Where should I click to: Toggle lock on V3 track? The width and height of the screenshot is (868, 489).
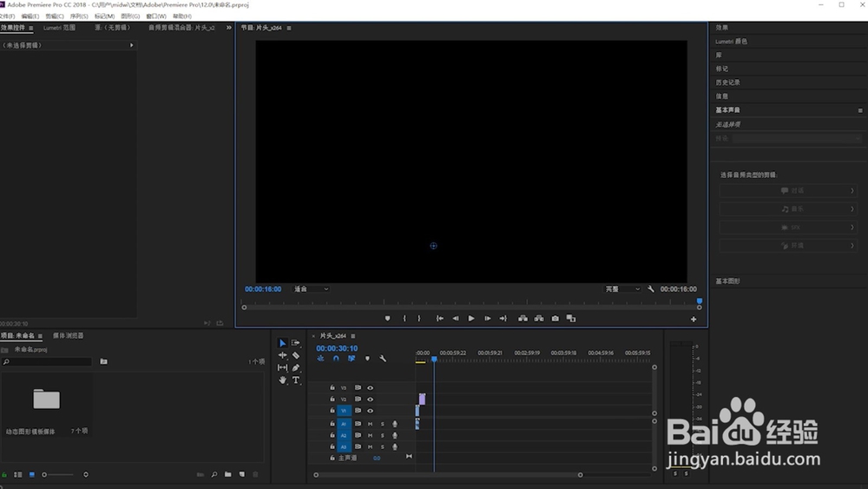(x=332, y=387)
